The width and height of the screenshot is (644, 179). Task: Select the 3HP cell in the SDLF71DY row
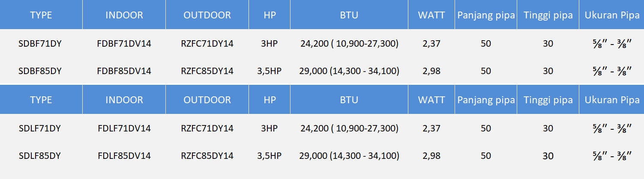[x=269, y=128]
